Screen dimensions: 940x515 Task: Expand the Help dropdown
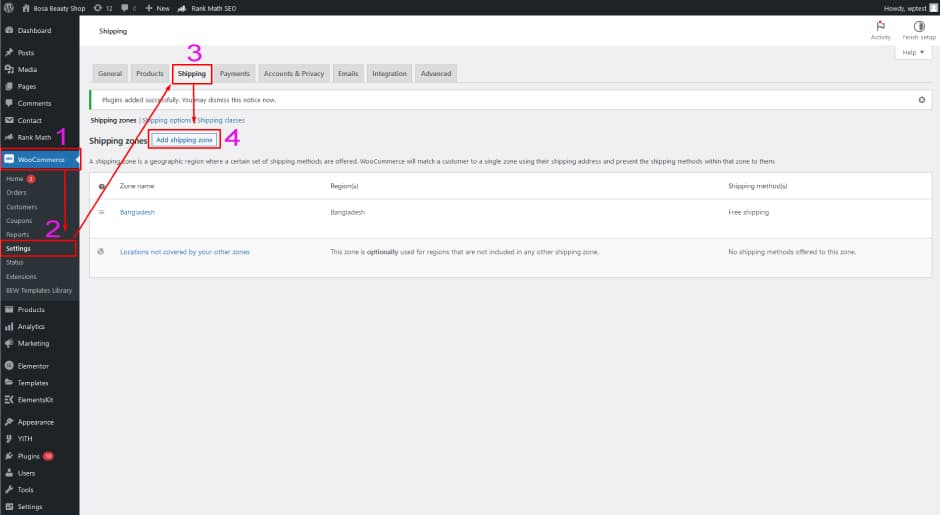(913, 52)
